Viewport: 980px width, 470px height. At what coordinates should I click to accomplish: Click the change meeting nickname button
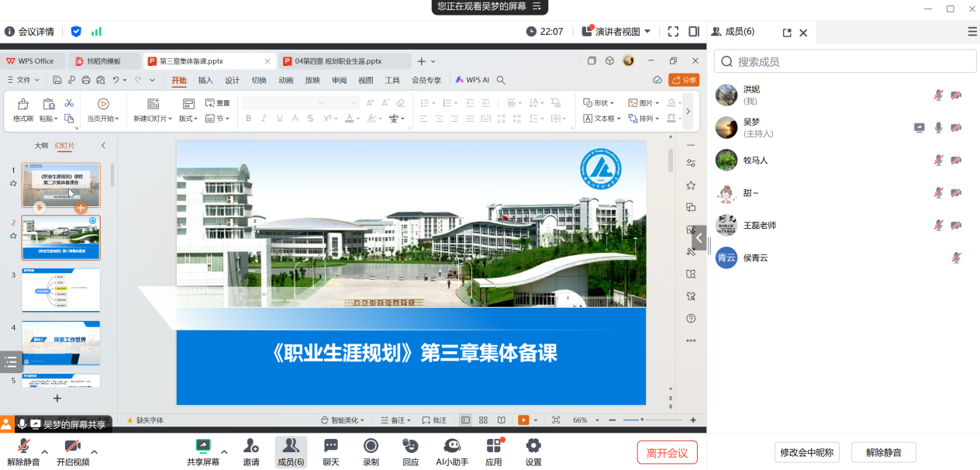click(x=807, y=452)
